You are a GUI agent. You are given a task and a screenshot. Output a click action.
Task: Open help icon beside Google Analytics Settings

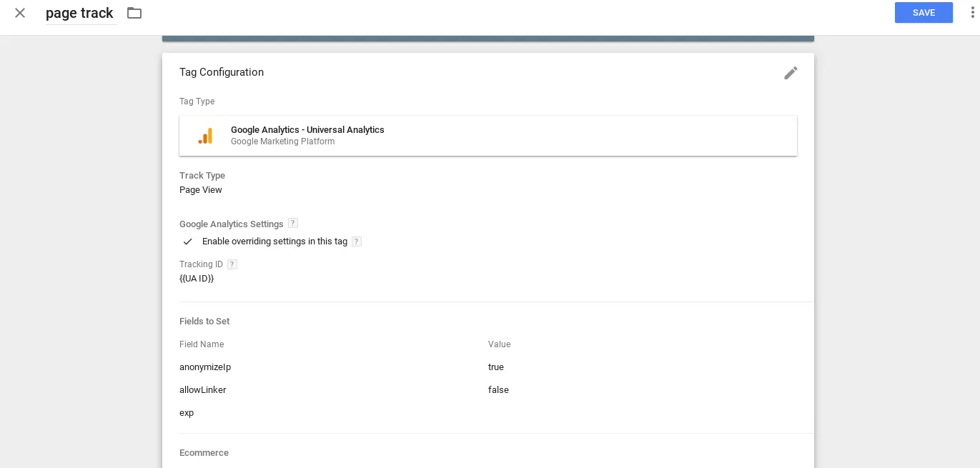pyautogui.click(x=293, y=223)
